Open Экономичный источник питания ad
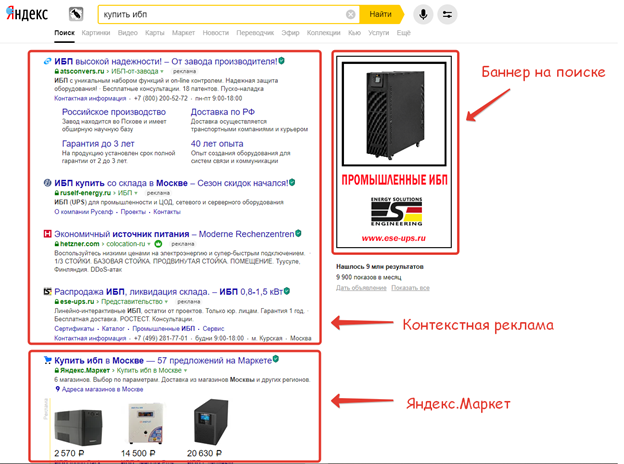Image resolution: width=624 pixels, height=464 pixels. tap(174, 234)
